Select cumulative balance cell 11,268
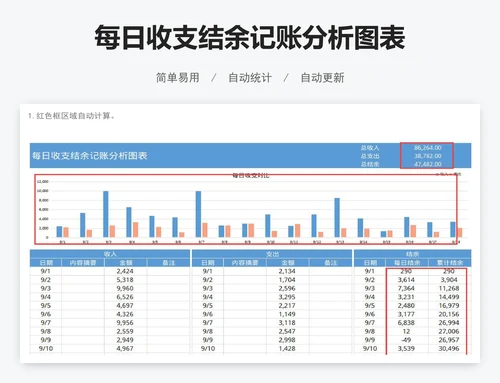Viewport: 500px width, 383px height. click(x=449, y=288)
